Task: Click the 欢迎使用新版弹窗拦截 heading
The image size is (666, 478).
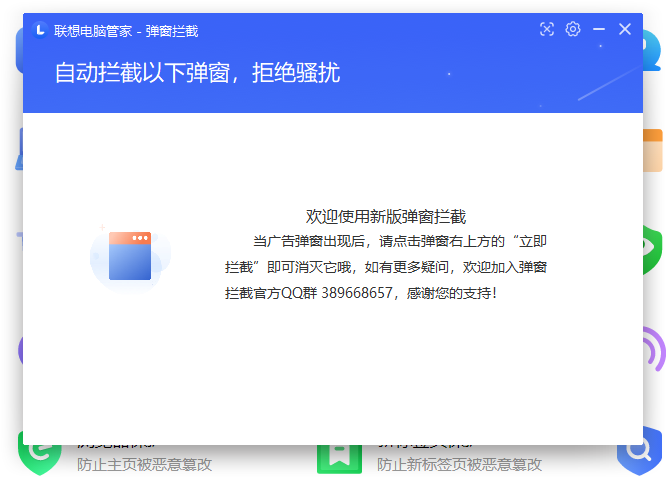Action: coord(386,216)
